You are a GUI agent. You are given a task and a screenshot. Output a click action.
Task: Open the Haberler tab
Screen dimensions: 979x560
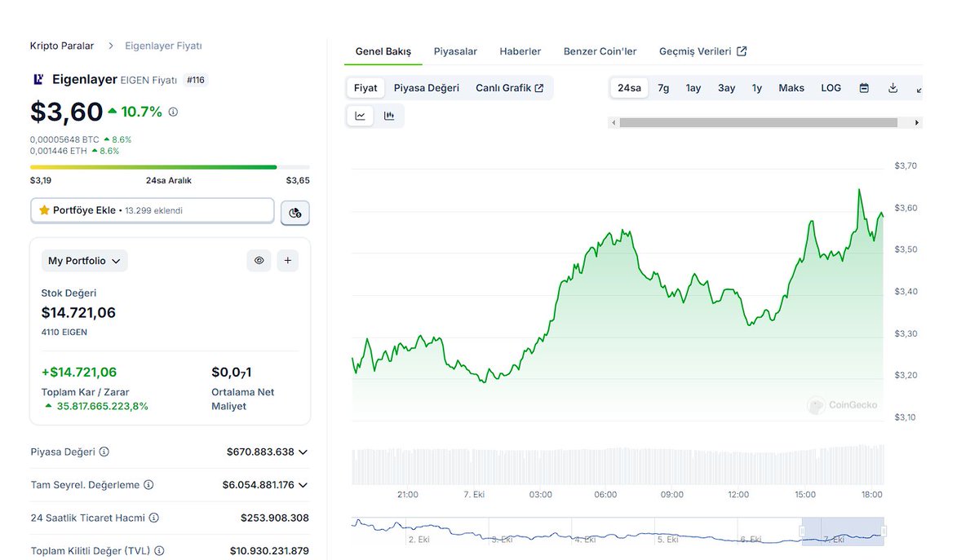[521, 51]
